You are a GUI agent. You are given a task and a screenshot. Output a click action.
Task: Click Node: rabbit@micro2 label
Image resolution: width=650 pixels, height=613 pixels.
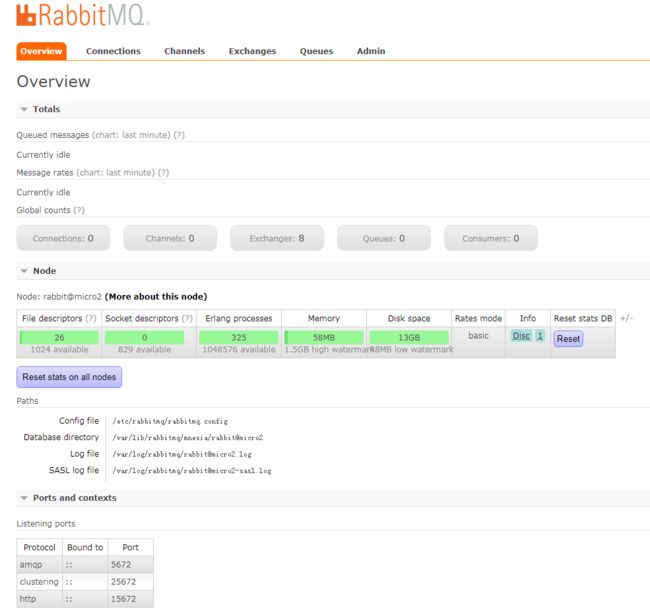coord(59,297)
